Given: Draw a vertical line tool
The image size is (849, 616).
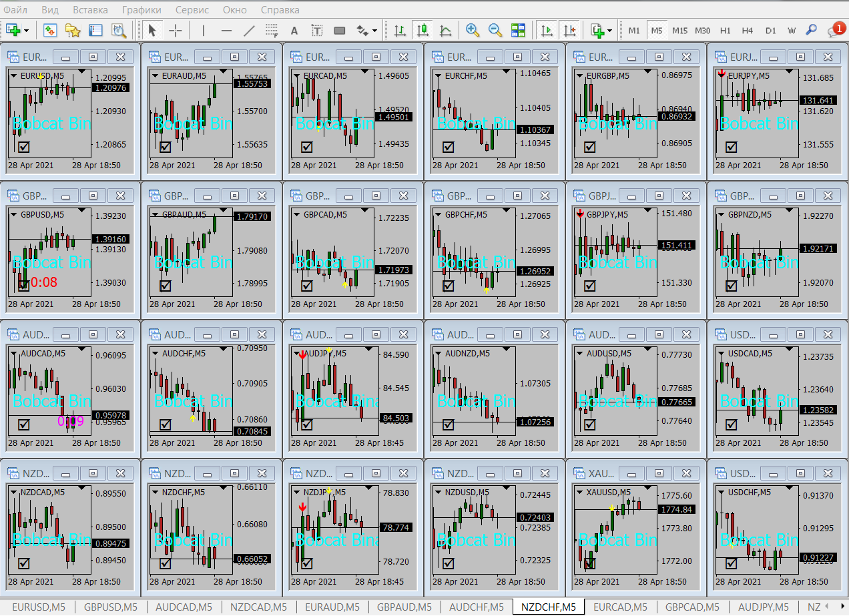Looking at the screenshot, I should click(204, 30).
